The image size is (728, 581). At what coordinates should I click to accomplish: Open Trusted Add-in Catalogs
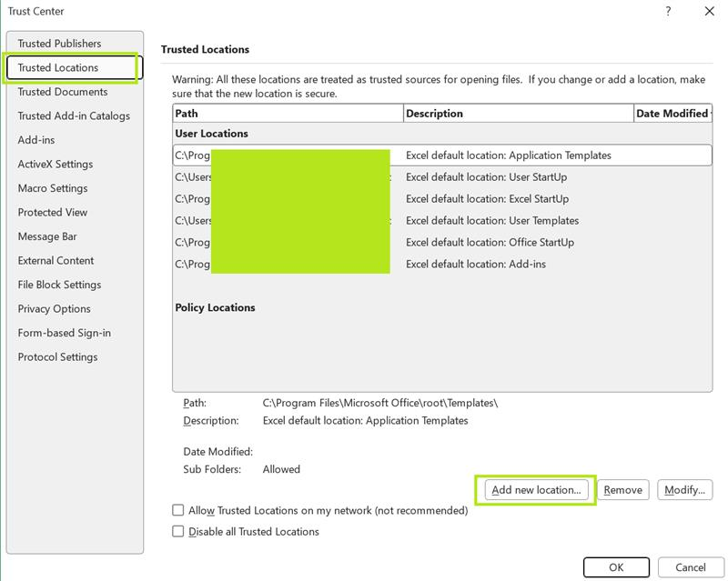(74, 115)
